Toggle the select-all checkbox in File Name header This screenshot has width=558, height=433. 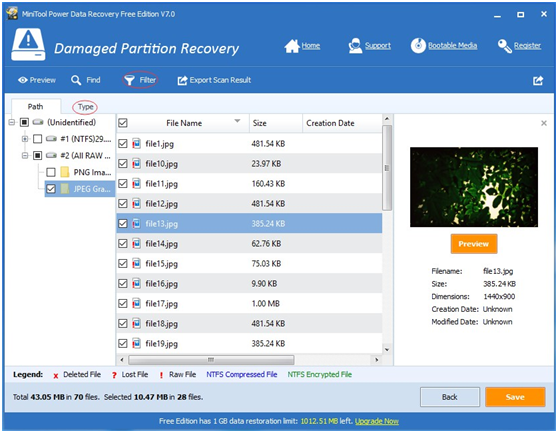[x=123, y=123]
